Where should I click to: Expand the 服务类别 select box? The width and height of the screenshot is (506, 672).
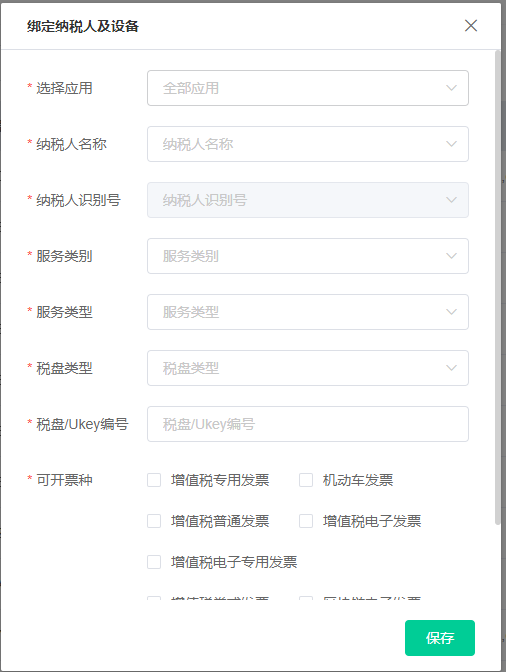[x=308, y=256]
